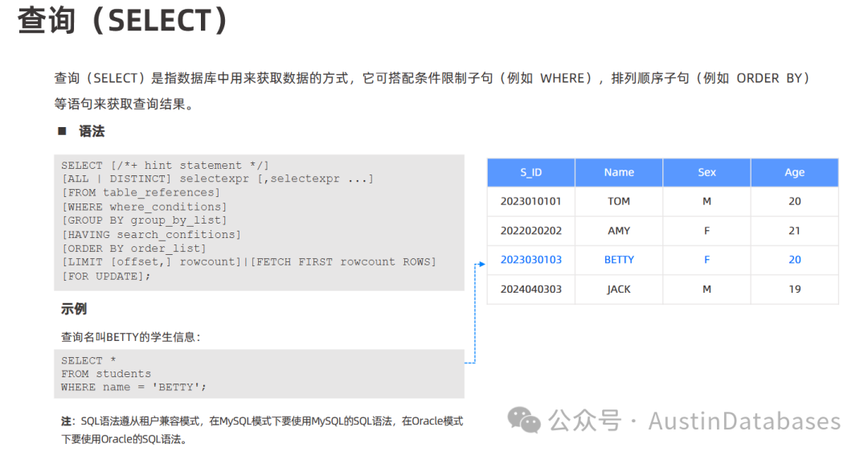Click the 示例 heading
Screen dimensions: 868x456
74,309
